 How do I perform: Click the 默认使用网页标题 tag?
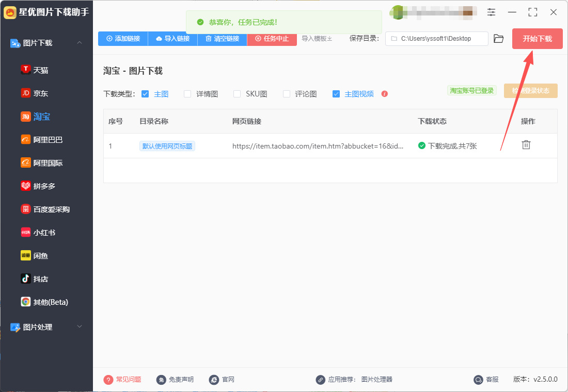coord(167,146)
